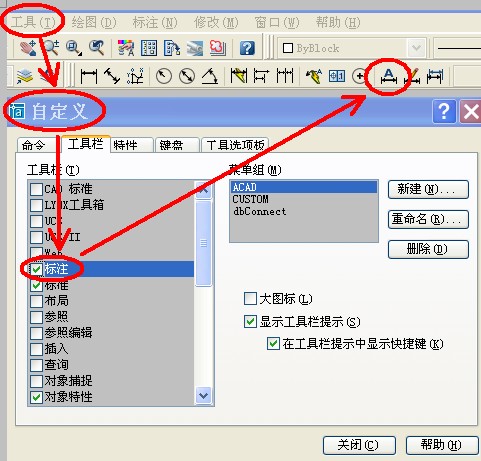This screenshot has height=461, width=481.
Task: Select the Aligned dimension tool
Action: 112,76
